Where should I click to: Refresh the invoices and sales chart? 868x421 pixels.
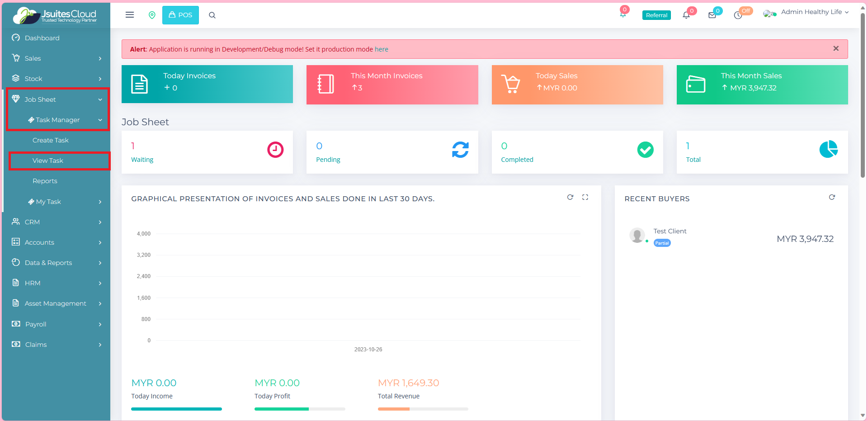coord(570,197)
